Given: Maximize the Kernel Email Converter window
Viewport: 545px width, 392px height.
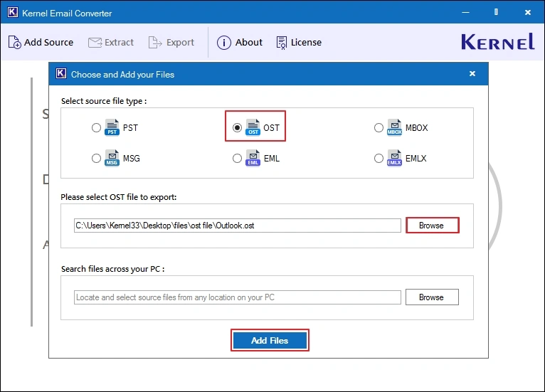Looking at the screenshot, I should coord(496,12).
